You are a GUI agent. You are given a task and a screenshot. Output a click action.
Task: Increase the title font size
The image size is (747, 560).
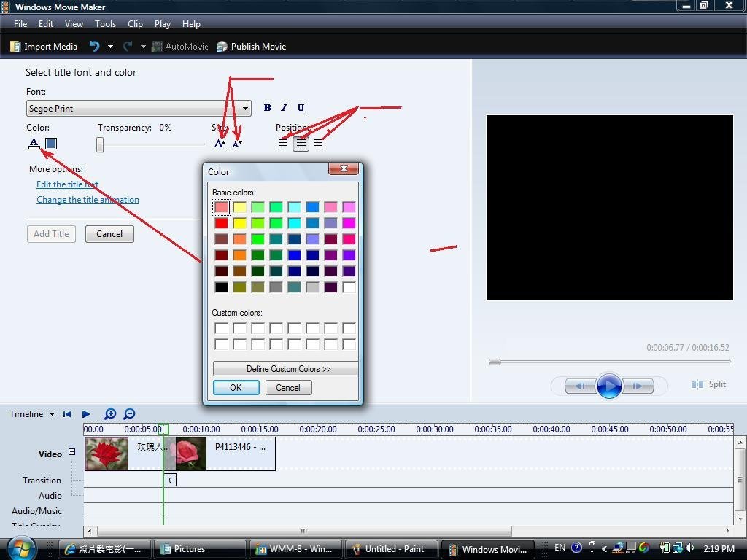[219, 144]
